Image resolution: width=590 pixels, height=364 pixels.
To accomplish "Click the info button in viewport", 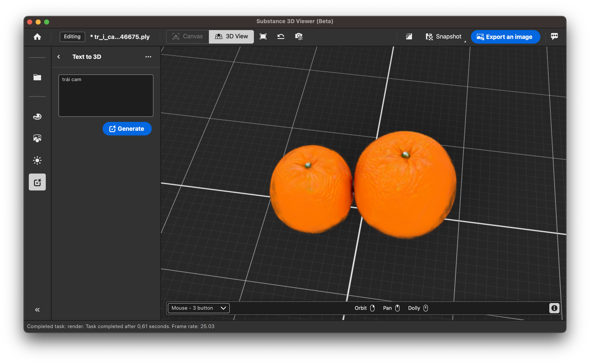I will click(555, 308).
